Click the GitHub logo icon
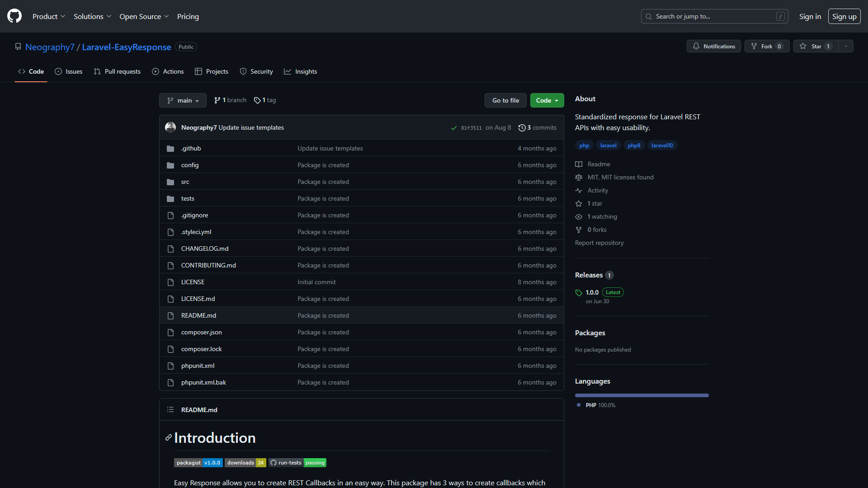 click(14, 16)
